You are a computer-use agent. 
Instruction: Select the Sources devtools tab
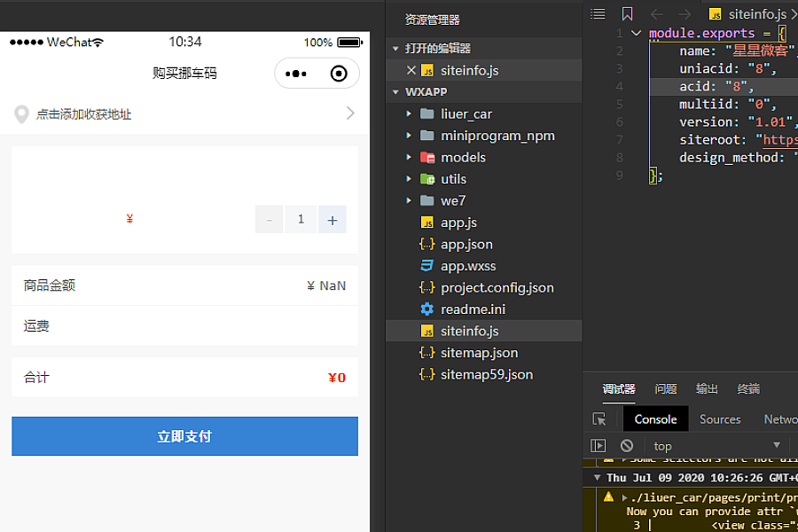click(720, 419)
